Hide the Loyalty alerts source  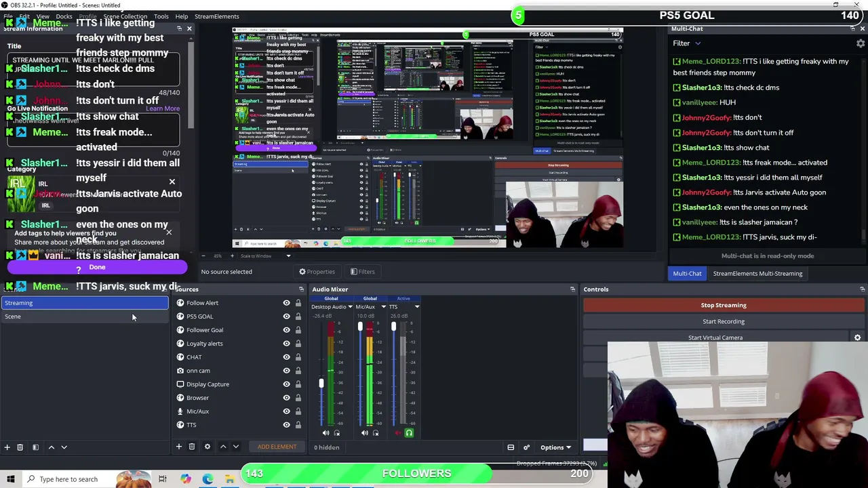tap(286, 344)
